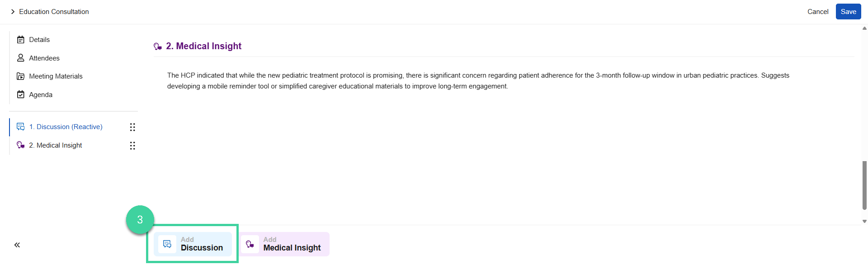868x269 pixels.
Task: Save the Education Consultation
Action: click(848, 11)
